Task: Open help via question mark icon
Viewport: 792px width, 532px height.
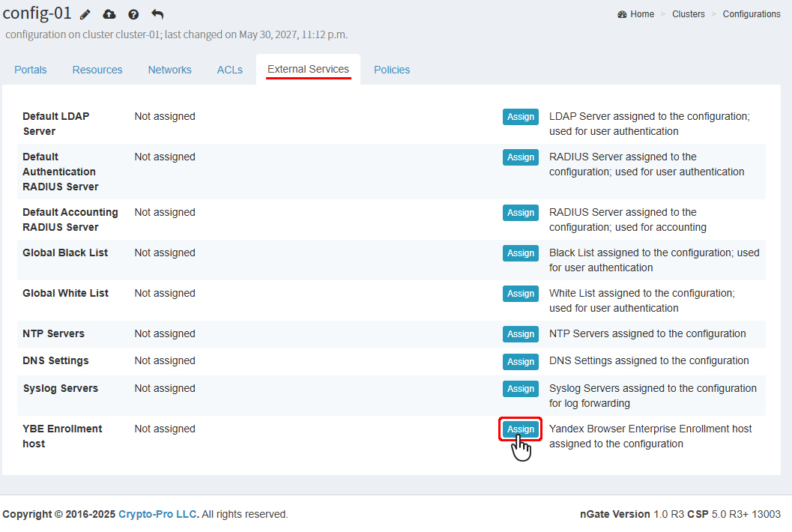Action: click(x=133, y=14)
